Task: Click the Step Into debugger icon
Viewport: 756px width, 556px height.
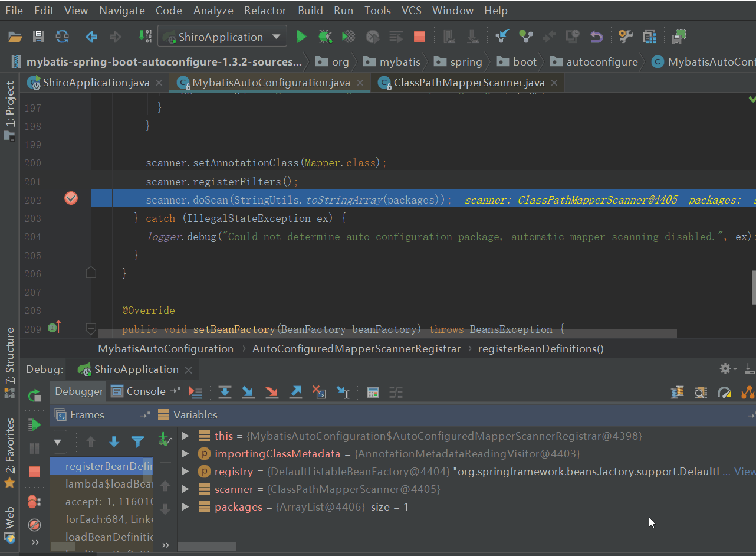Action: click(248, 392)
